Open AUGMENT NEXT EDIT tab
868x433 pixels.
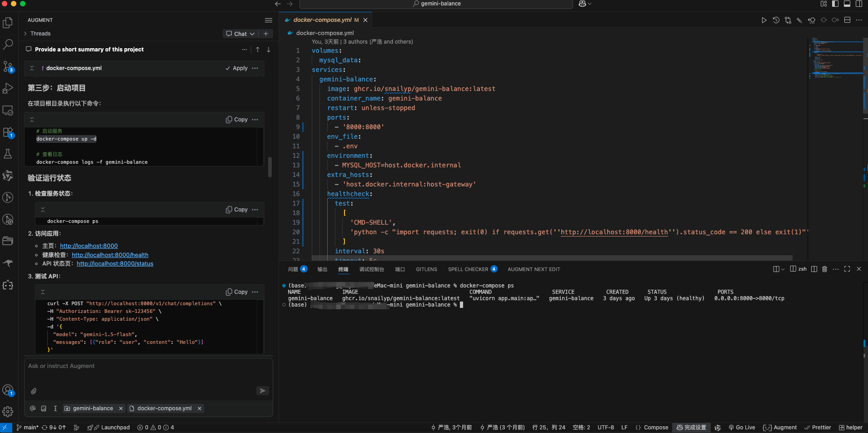pyautogui.click(x=534, y=269)
